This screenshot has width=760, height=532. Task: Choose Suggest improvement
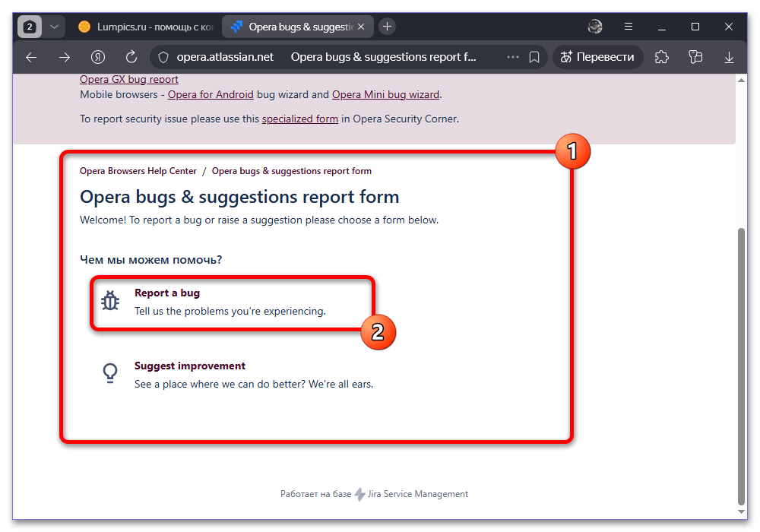pos(190,366)
